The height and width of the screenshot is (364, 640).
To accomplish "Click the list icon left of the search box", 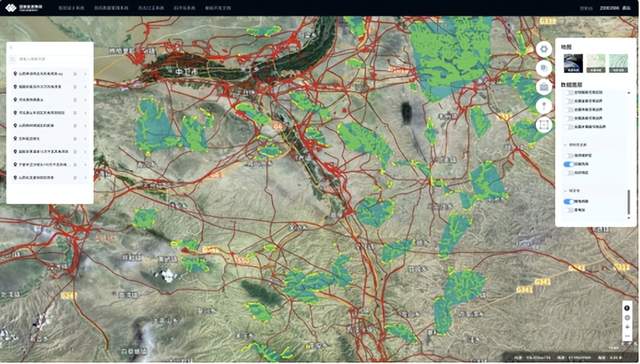I will 13,60.
